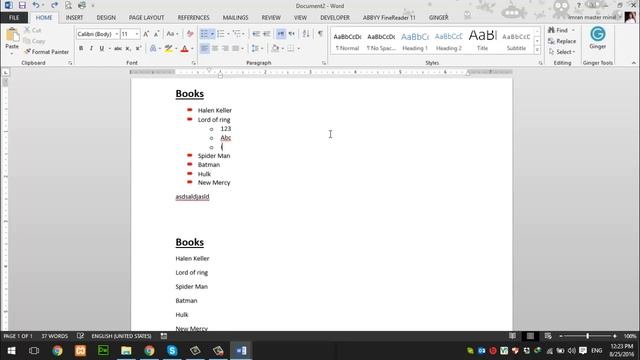The image size is (640, 360).
Task: Switch to Read Mode view in status bar
Action: pos(512,336)
